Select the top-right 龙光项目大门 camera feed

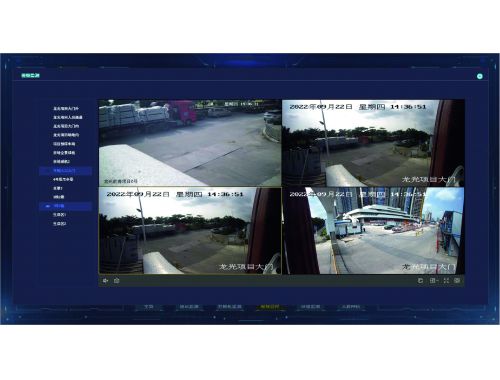[x=373, y=143]
